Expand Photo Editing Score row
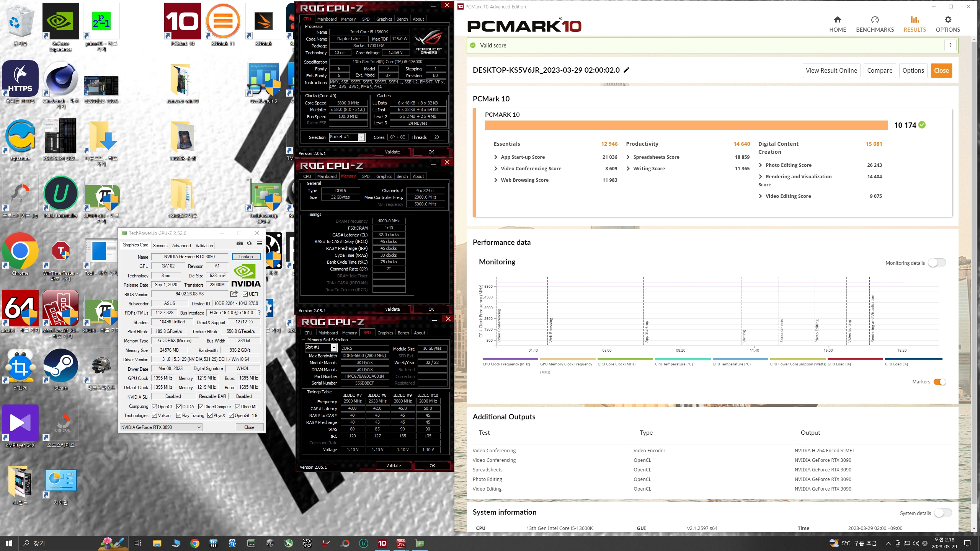 coord(761,165)
